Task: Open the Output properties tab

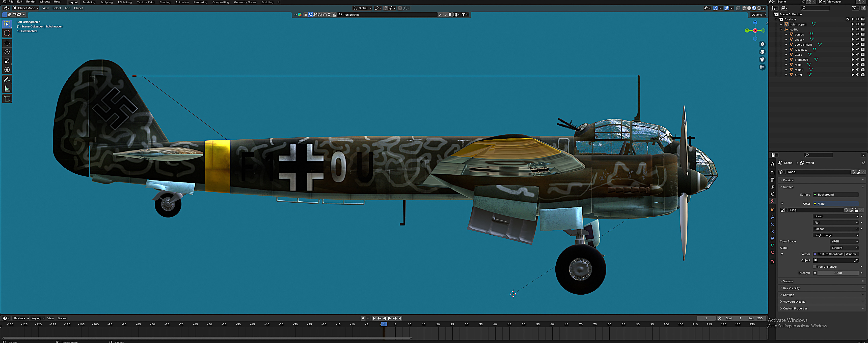Action: pos(772,180)
